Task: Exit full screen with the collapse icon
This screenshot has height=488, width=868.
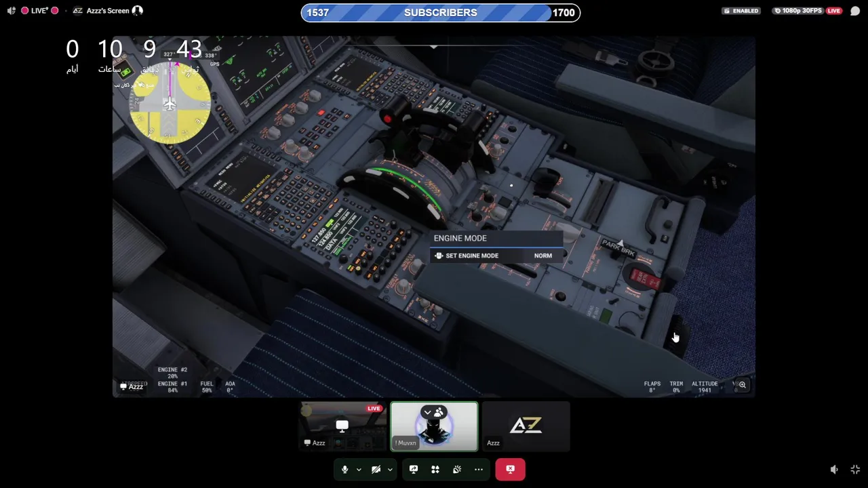Action: tap(855, 469)
